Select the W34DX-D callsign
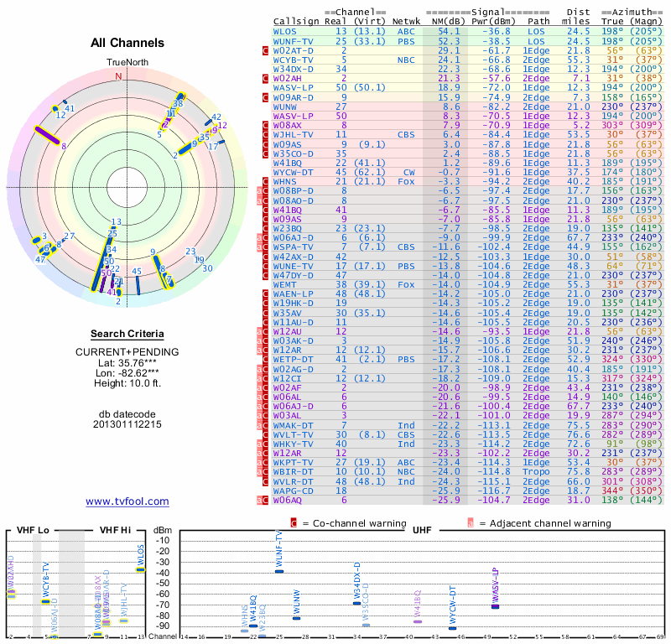Image resolution: width=671 pixels, height=644 pixels. 293,70
